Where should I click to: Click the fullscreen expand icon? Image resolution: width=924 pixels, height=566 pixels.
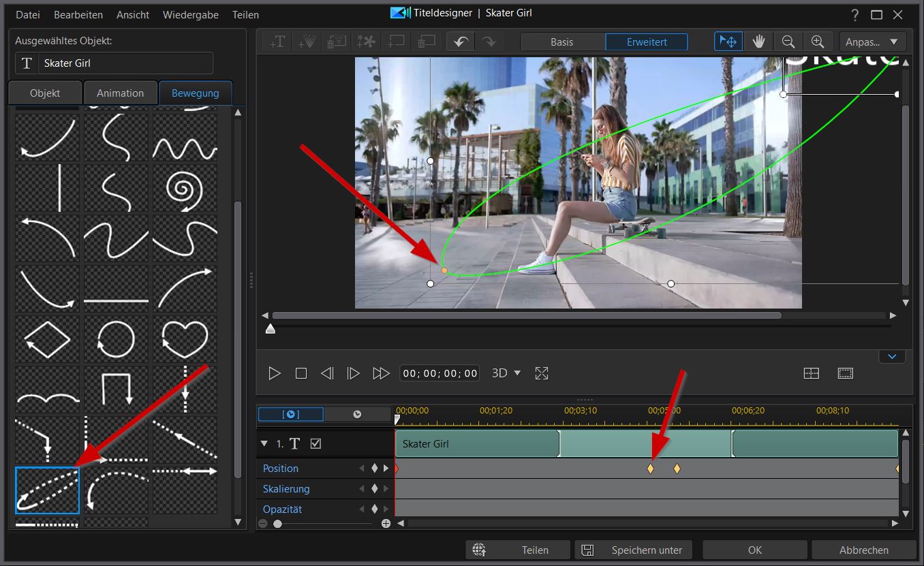(x=542, y=373)
